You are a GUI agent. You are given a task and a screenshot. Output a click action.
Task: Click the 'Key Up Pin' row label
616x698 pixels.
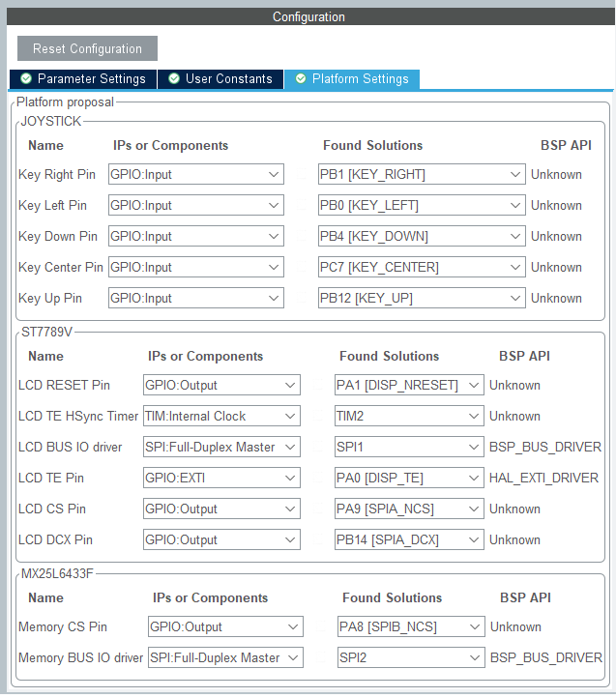tap(50, 299)
